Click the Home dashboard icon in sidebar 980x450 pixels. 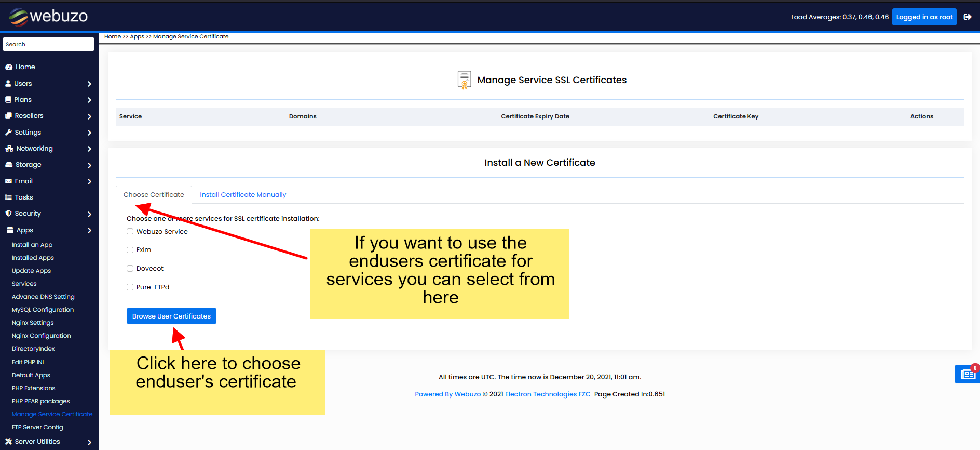click(x=9, y=67)
